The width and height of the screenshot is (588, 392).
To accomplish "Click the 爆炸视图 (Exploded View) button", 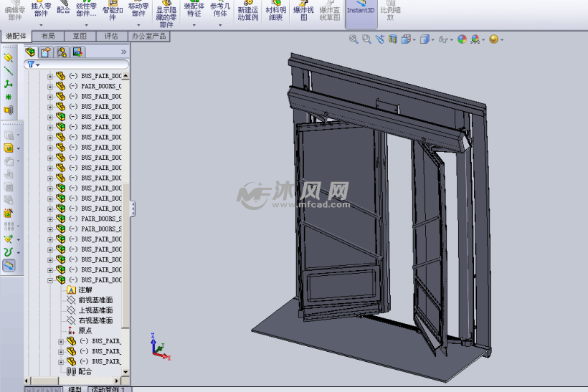I will (x=303, y=11).
